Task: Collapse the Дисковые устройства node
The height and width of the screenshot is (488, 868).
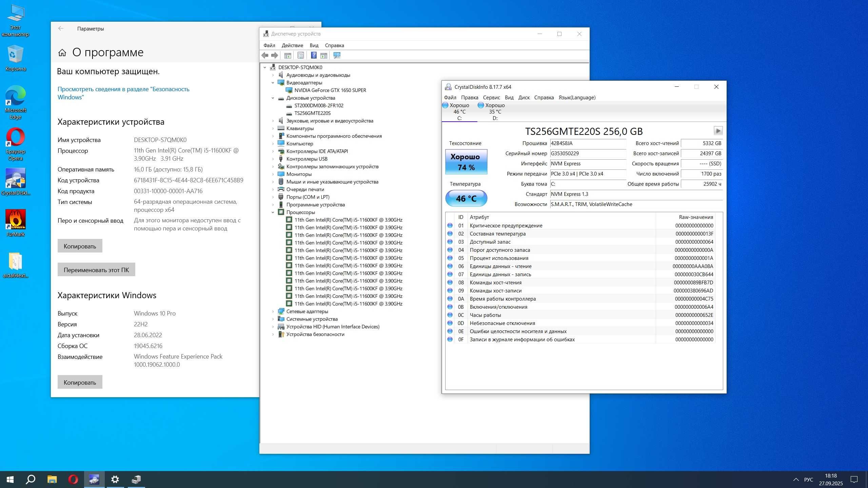Action: pos(273,98)
